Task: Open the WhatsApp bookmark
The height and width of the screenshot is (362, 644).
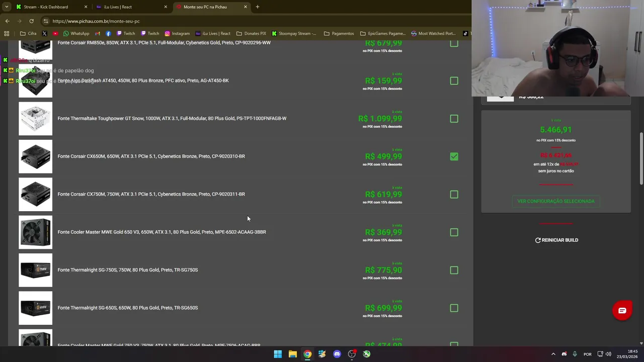Action: coord(76,34)
